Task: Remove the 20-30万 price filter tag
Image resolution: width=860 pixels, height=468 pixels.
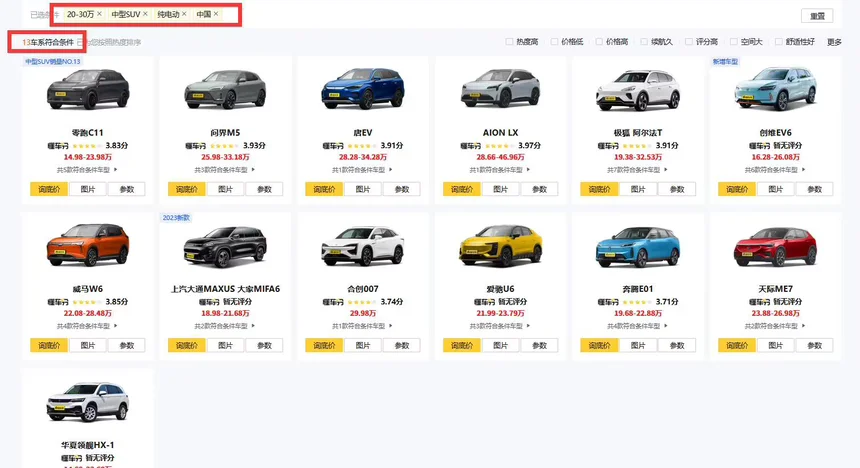Action: click(x=99, y=14)
